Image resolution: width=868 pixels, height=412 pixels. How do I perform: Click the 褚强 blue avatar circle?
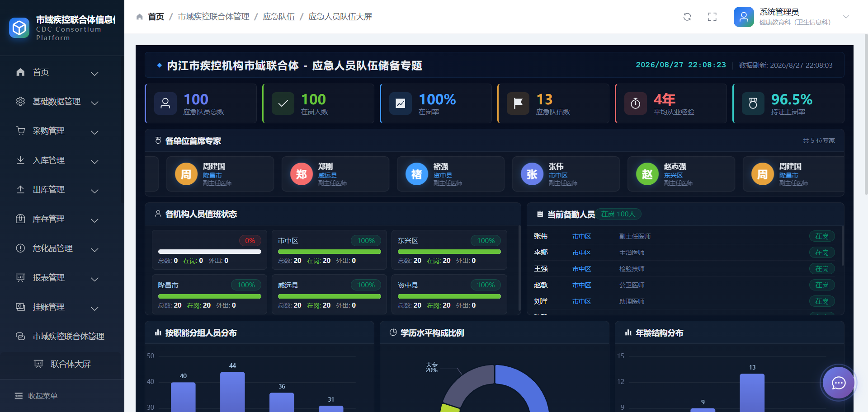pyautogui.click(x=417, y=174)
